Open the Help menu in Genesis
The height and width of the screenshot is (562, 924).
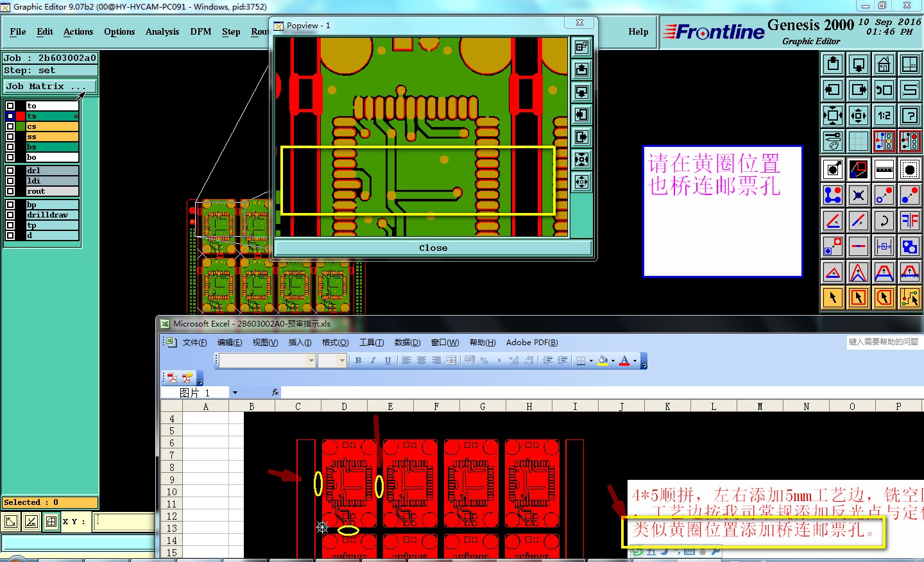tap(638, 31)
